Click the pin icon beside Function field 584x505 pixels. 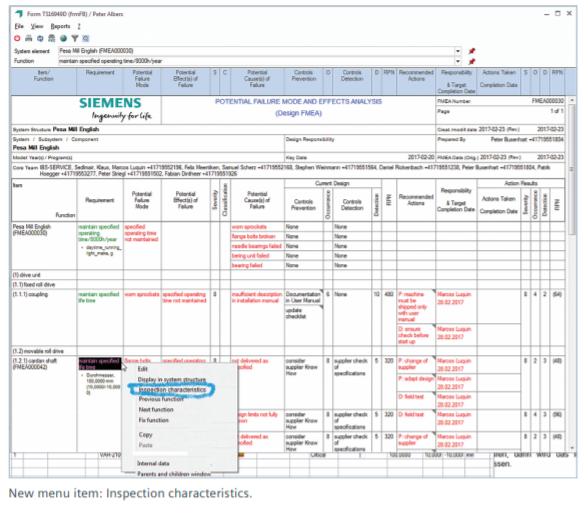click(472, 61)
